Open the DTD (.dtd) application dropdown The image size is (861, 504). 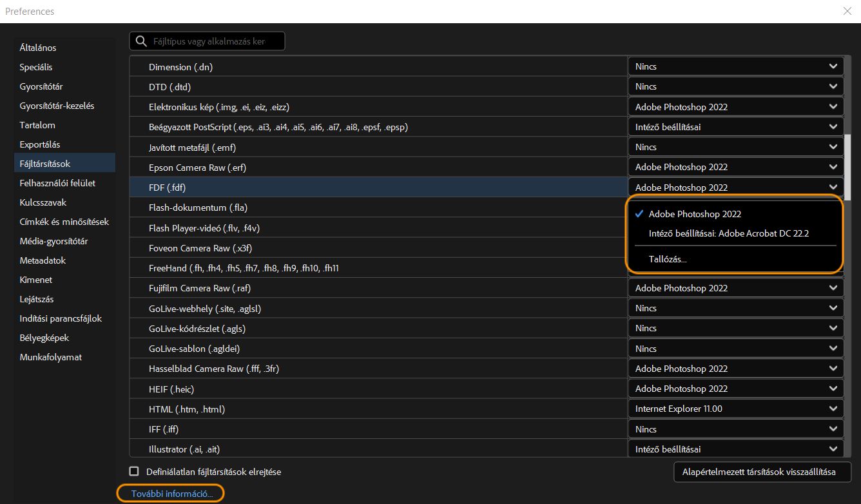coord(736,86)
